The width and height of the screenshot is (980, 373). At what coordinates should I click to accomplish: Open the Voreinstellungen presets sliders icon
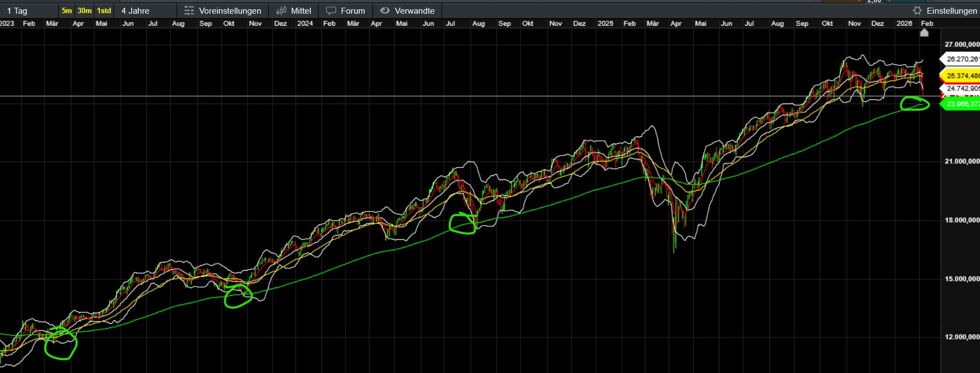click(x=189, y=10)
